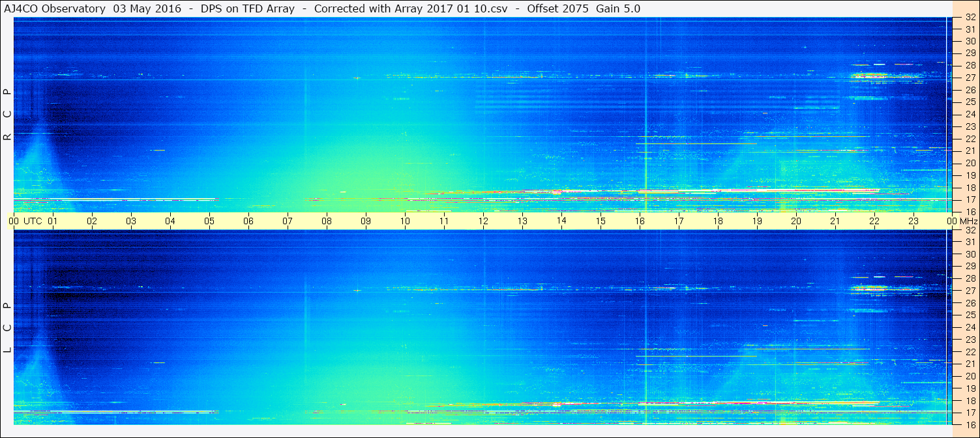Image resolution: width=980 pixels, height=438 pixels.
Task: Click the 16 hour mark on time axis
Action: pyautogui.click(x=640, y=221)
